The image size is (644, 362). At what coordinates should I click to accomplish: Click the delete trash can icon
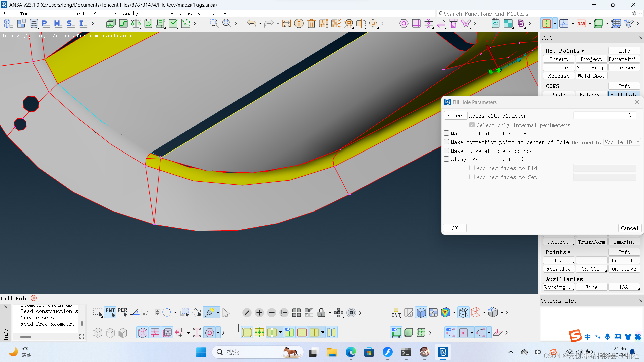coord(311,23)
